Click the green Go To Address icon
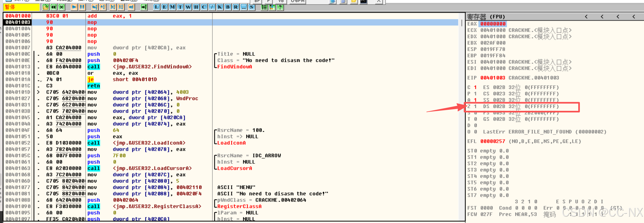644x223 pixels. click(144, 7)
